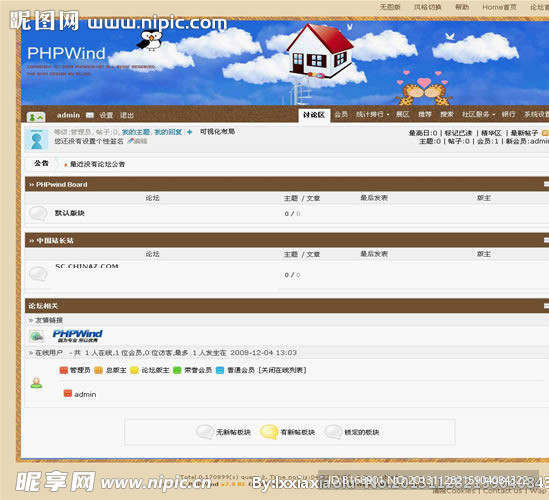
Task: Click the yellow 有新帖板块 bubble icon
Action: pyautogui.click(x=269, y=432)
